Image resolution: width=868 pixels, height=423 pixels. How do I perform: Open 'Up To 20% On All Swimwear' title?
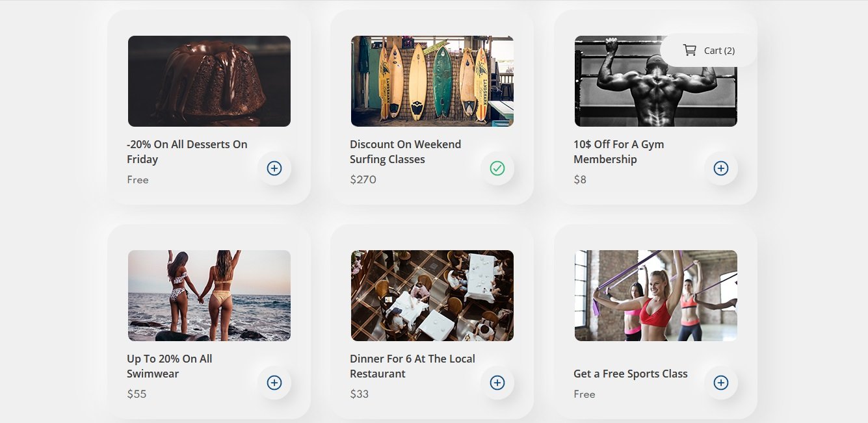(x=170, y=366)
